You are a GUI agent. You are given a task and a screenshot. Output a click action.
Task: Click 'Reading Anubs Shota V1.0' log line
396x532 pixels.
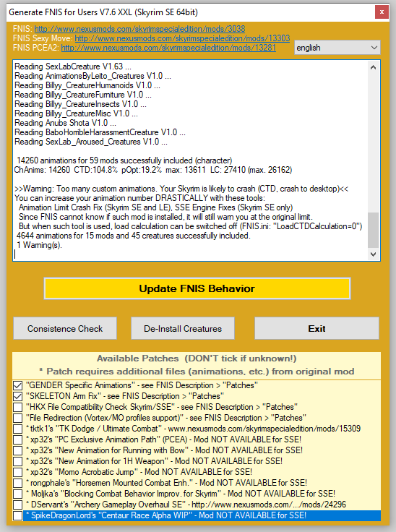[x=65, y=123]
